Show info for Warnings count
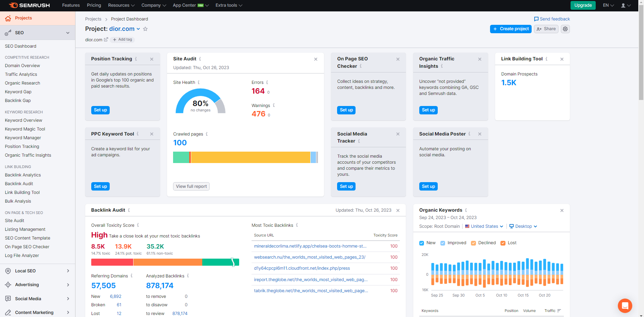Image resolution: width=644 pixels, height=317 pixels. (274, 105)
